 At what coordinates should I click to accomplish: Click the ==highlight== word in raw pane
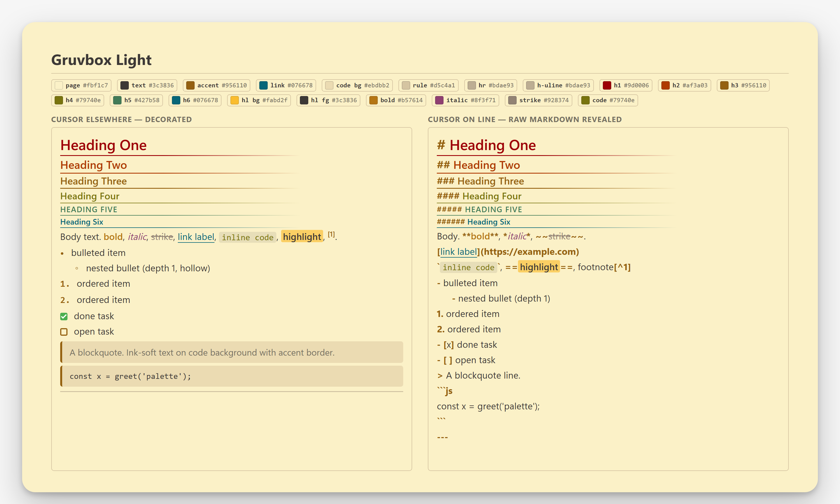click(539, 267)
